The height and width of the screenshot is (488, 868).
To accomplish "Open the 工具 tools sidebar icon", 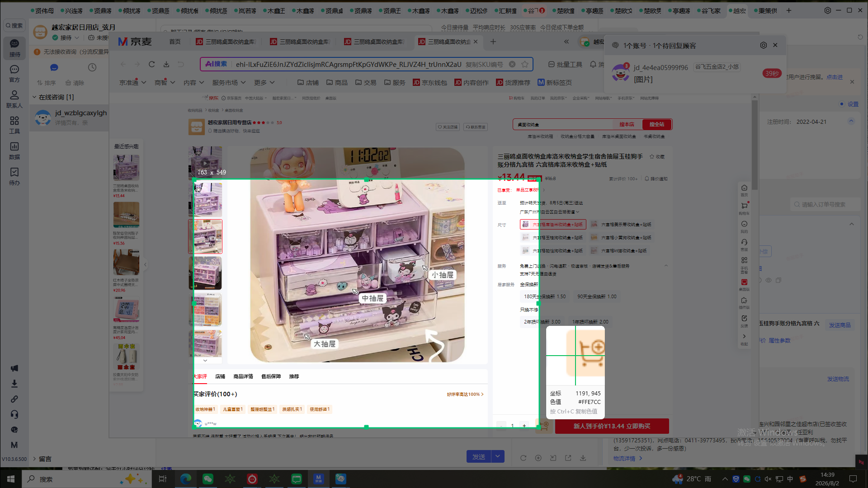I will (14, 125).
